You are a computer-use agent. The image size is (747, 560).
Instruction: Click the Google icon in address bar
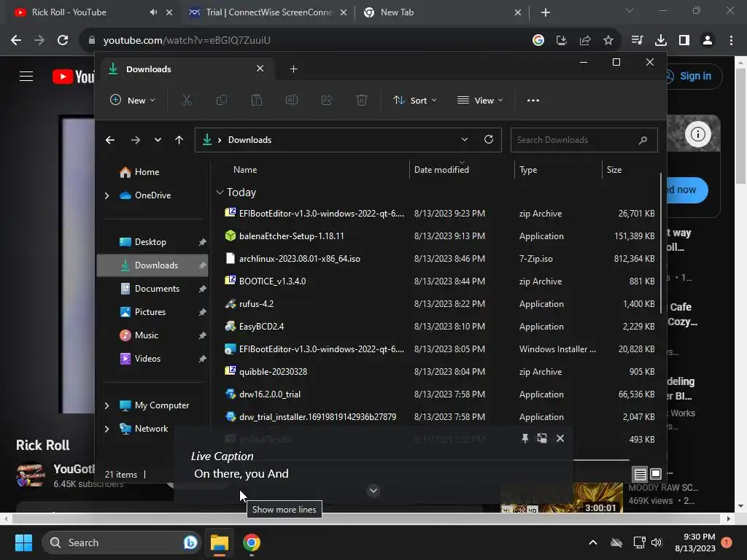coord(538,41)
